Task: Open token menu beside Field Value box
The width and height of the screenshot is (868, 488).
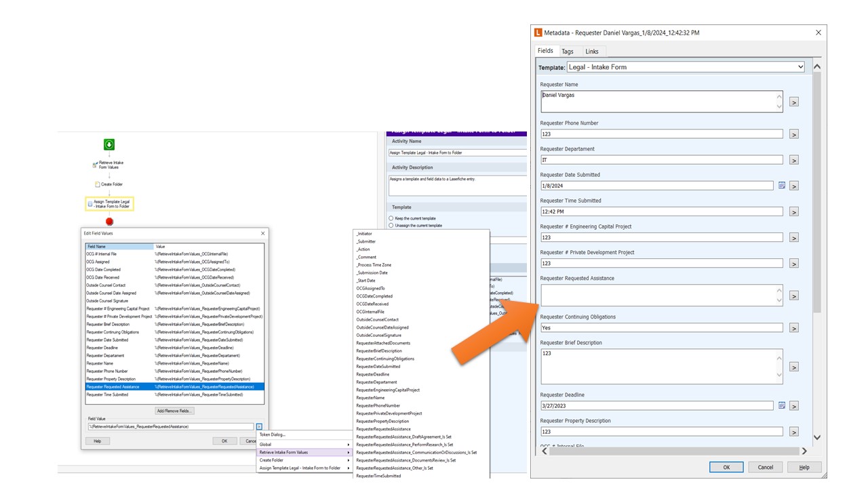Action: [259, 426]
